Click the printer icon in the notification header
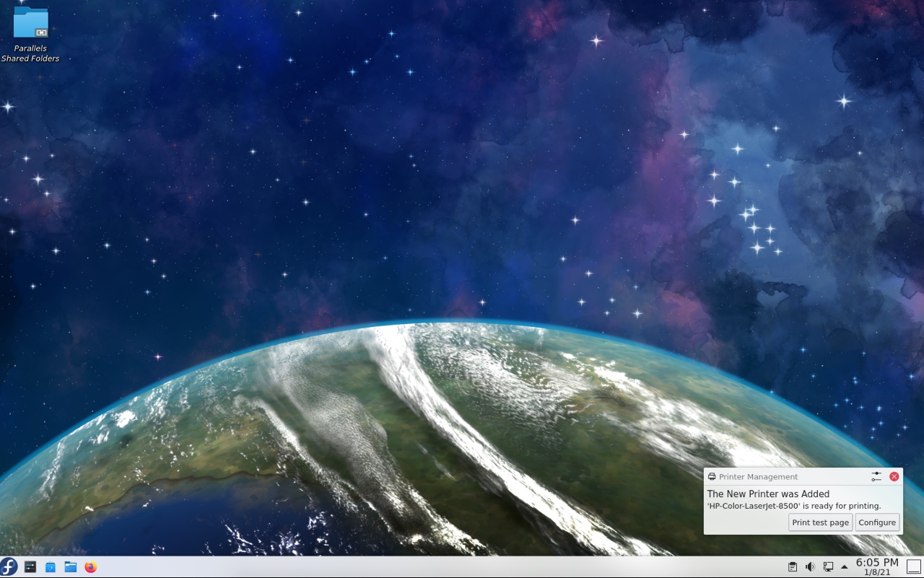924x578 pixels. (711, 476)
